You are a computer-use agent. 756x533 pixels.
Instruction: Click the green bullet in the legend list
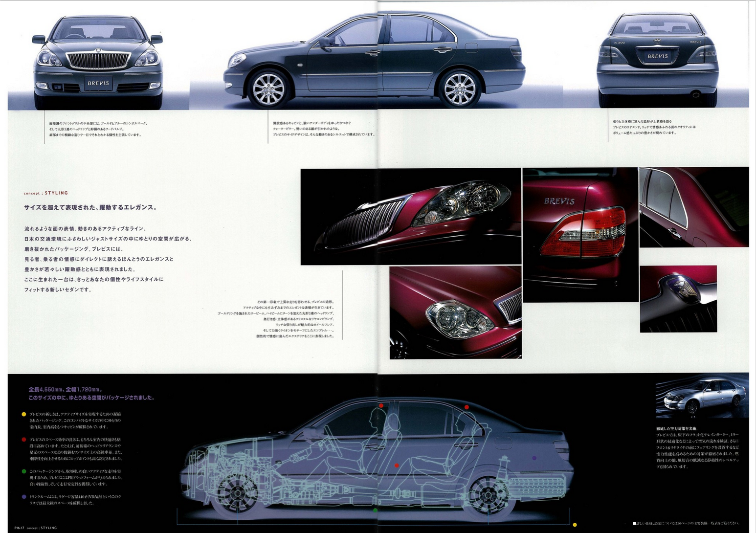(23, 471)
